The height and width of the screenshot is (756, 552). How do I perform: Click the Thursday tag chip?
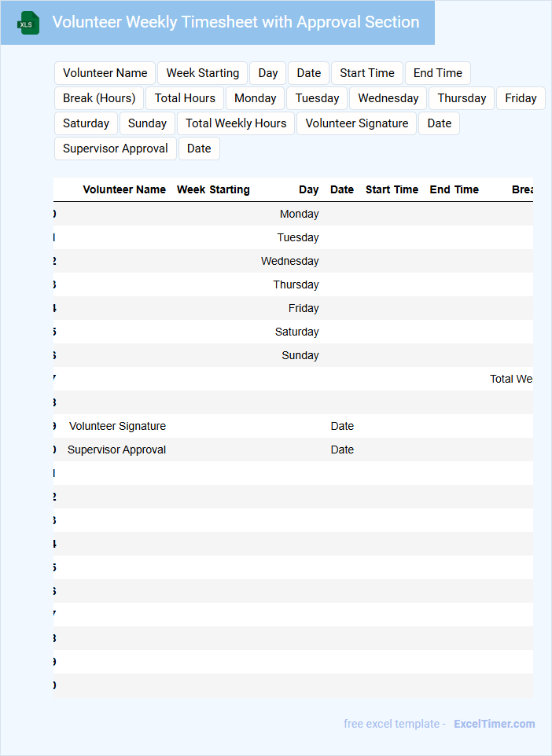[462, 98]
